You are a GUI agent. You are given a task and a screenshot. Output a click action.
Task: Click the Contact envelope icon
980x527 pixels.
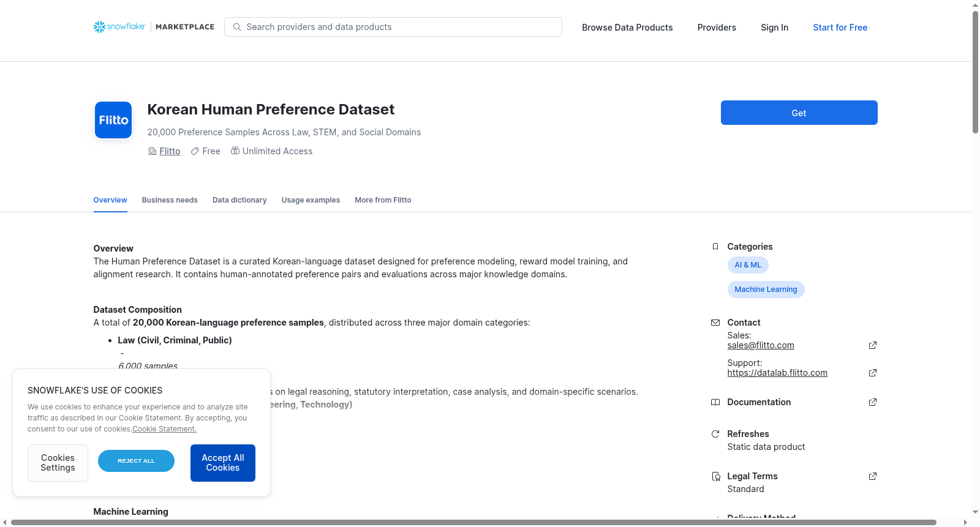tap(715, 323)
